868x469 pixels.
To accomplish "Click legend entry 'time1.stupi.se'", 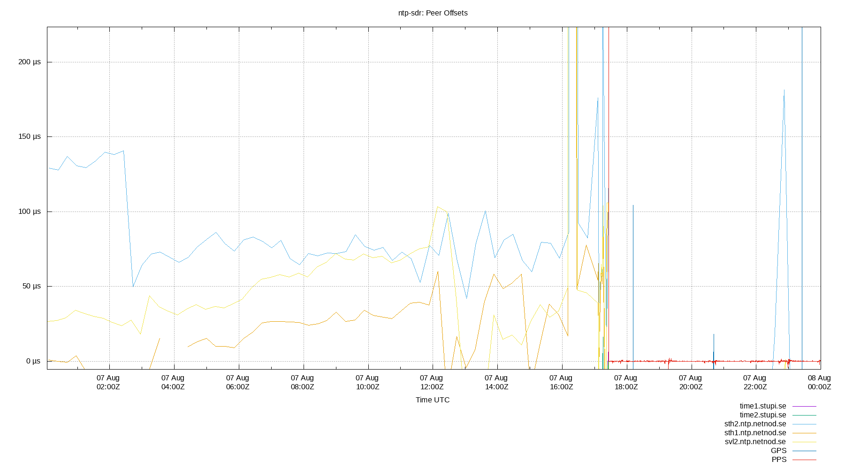I will click(763, 406).
